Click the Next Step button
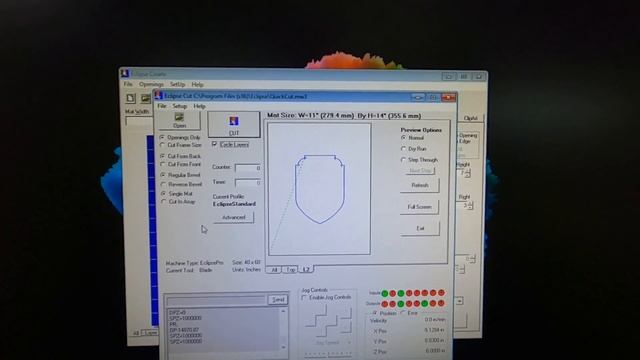 [420, 171]
